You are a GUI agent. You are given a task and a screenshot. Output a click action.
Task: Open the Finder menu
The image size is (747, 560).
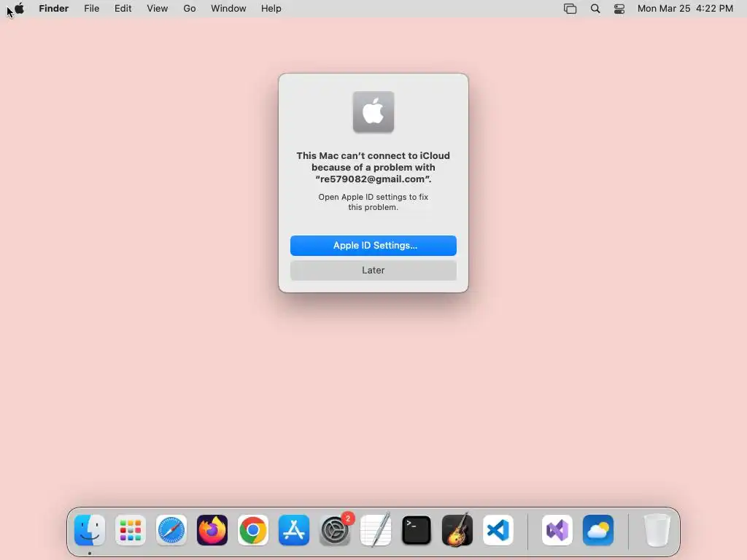point(54,9)
